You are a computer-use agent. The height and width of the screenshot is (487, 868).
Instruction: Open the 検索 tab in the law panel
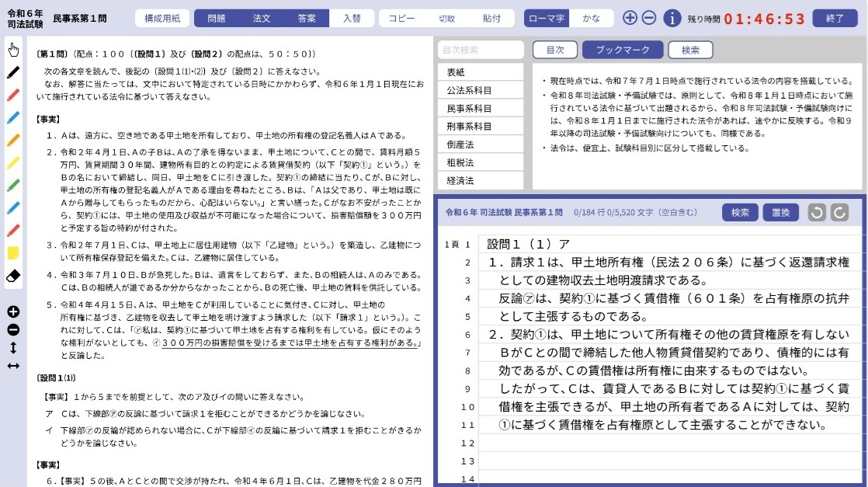coord(690,50)
